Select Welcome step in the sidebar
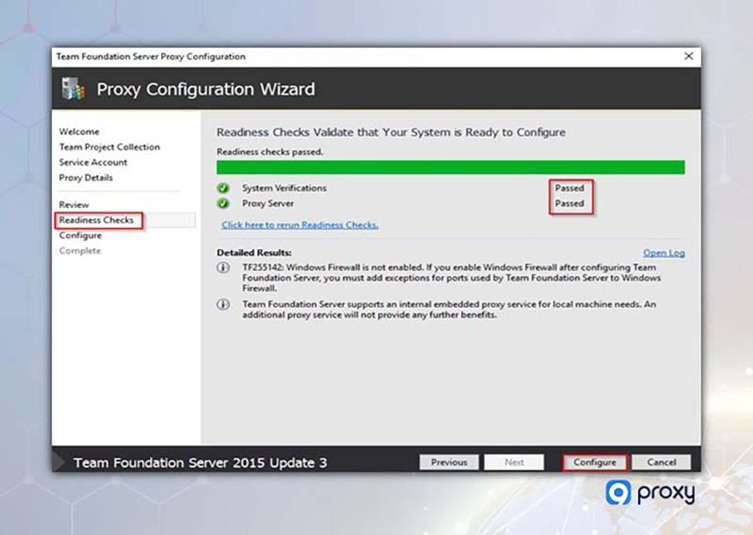This screenshot has height=535, width=753. coord(79,132)
